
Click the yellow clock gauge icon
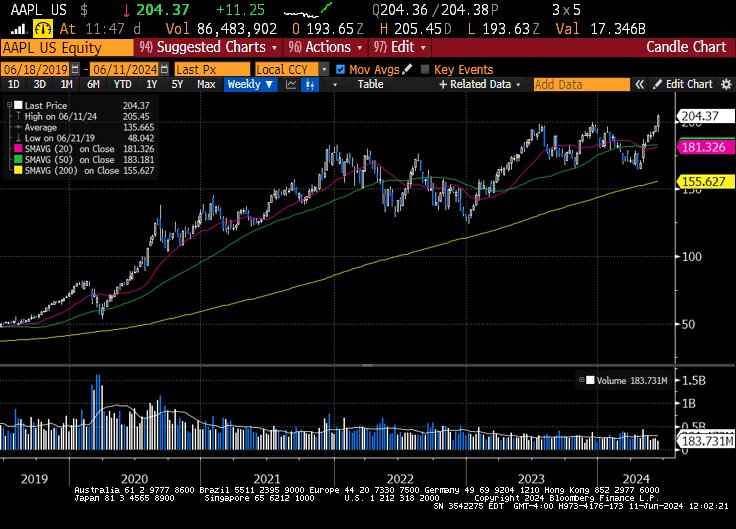point(43,29)
